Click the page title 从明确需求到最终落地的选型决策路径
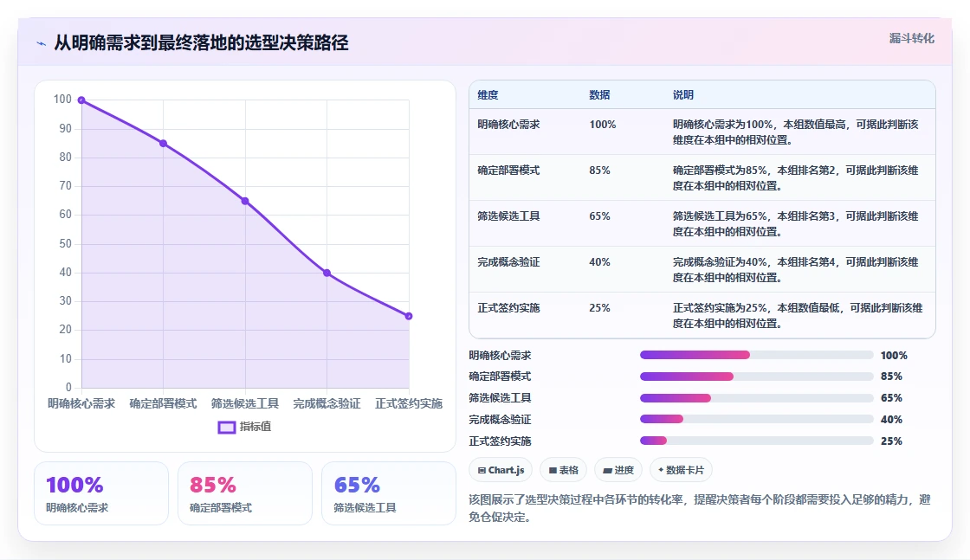The width and height of the screenshot is (970, 560). tap(201, 42)
